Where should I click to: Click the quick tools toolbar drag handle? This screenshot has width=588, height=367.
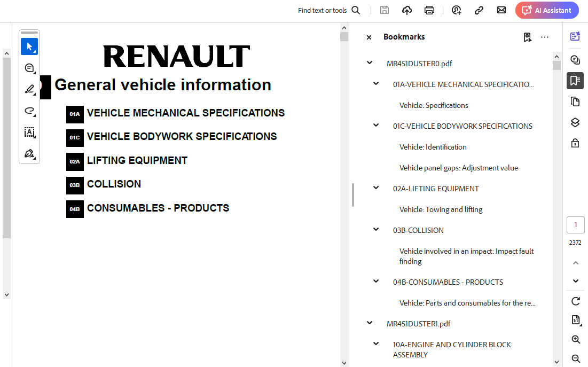[29, 33]
